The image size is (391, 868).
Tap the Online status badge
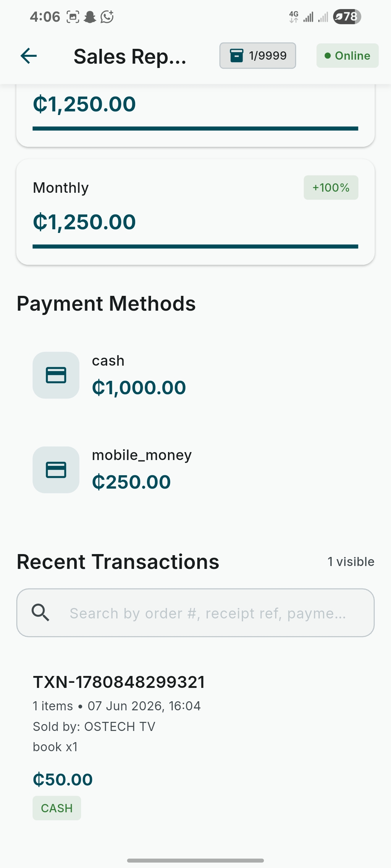click(x=348, y=56)
